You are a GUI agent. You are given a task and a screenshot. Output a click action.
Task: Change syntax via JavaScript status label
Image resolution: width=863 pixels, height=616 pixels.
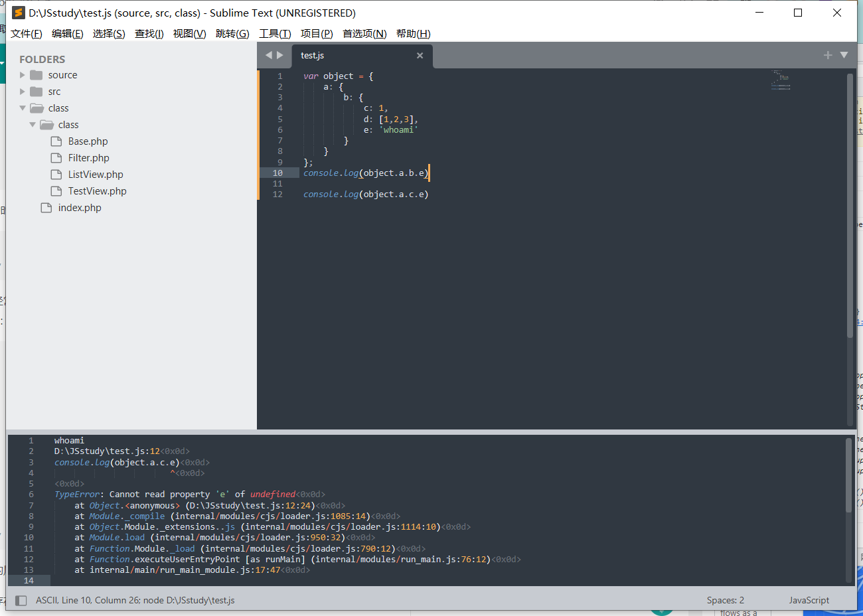(809, 601)
